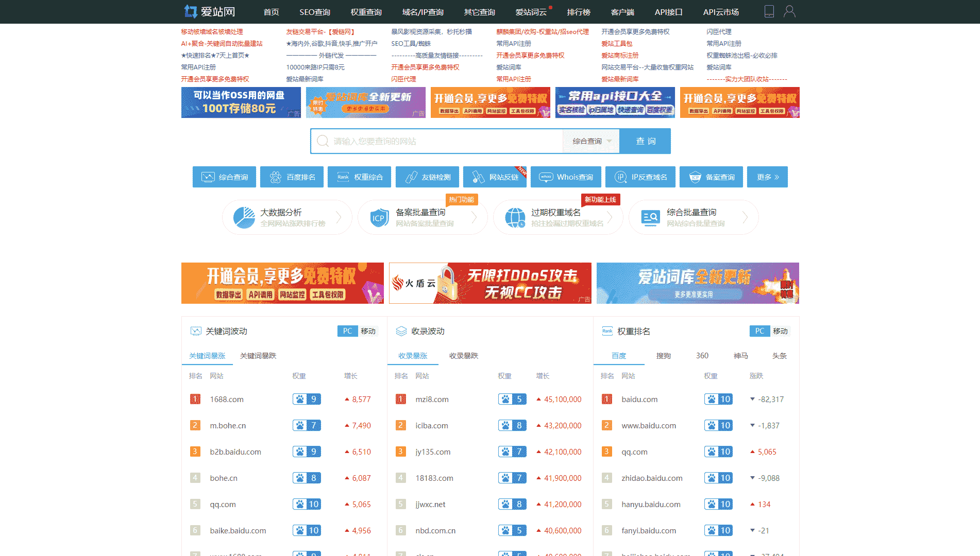Screen dimensions: 980x556
Task: Click weight 10 badge for baidu.com
Action: [718, 399]
